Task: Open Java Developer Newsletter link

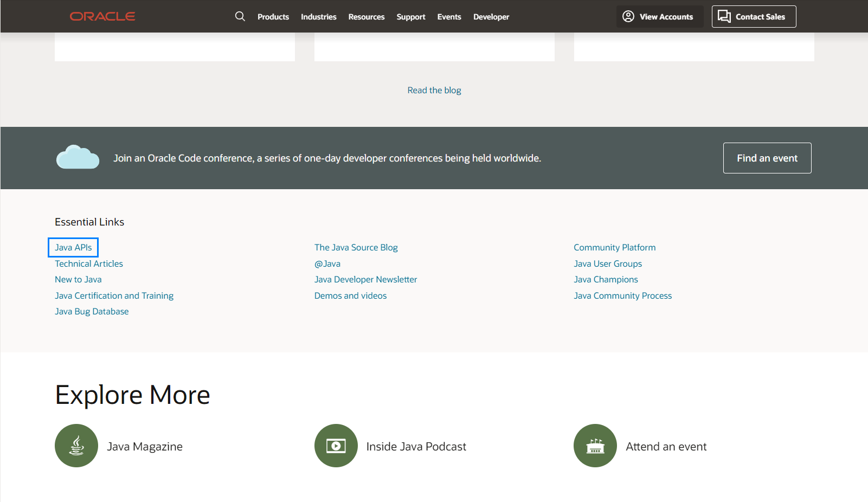Action: (x=366, y=279)
